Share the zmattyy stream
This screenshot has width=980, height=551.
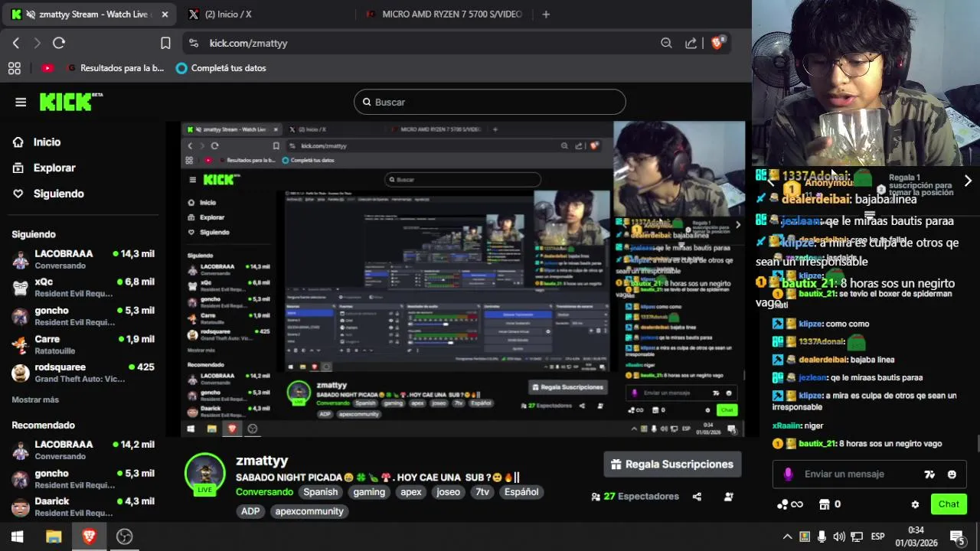coord(697,497)
